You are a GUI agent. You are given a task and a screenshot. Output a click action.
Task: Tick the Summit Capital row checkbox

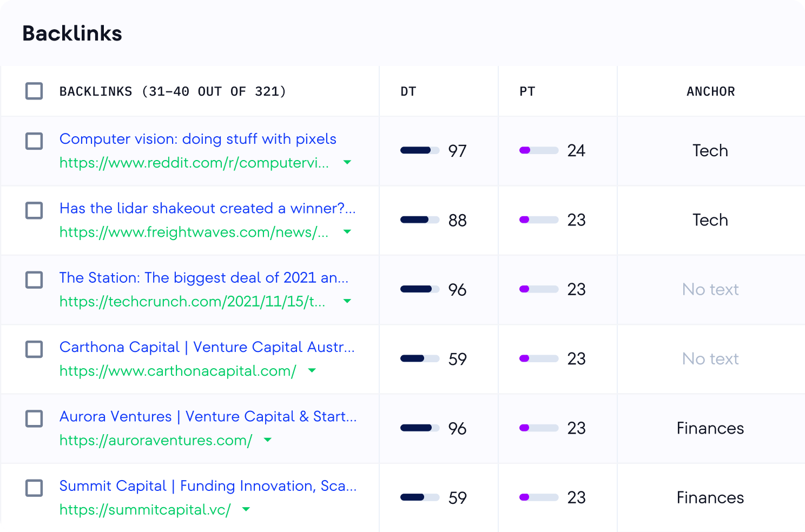click(34, 488)
